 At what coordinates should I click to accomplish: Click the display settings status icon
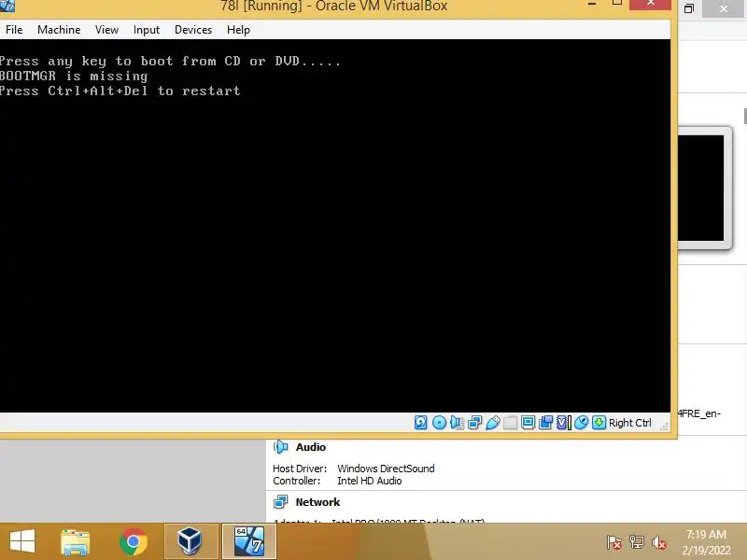(528, 423)
